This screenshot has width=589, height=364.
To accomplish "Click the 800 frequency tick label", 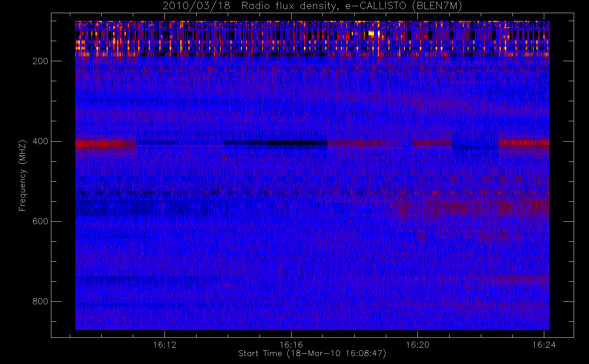I will [40, 301].
